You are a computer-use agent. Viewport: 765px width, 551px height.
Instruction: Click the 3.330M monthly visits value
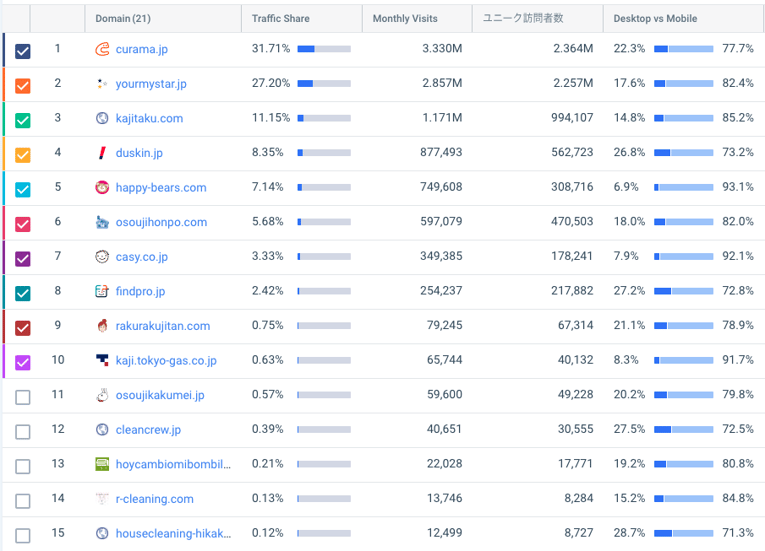click(442, 48)
